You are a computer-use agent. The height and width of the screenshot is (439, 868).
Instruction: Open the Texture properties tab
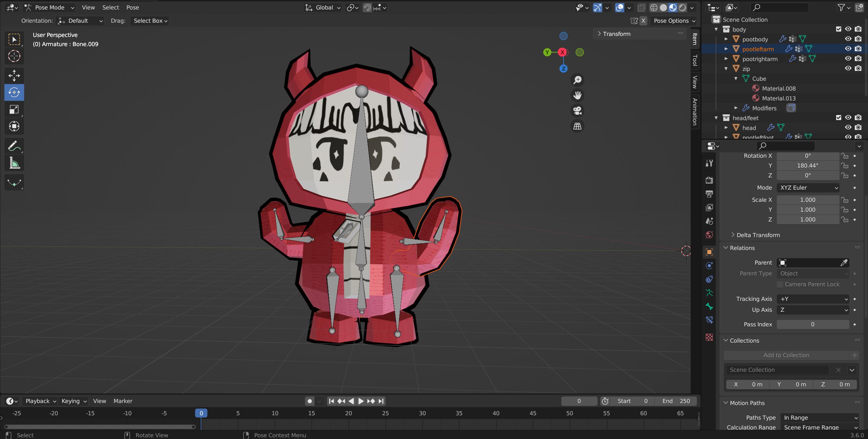(709, 337)
